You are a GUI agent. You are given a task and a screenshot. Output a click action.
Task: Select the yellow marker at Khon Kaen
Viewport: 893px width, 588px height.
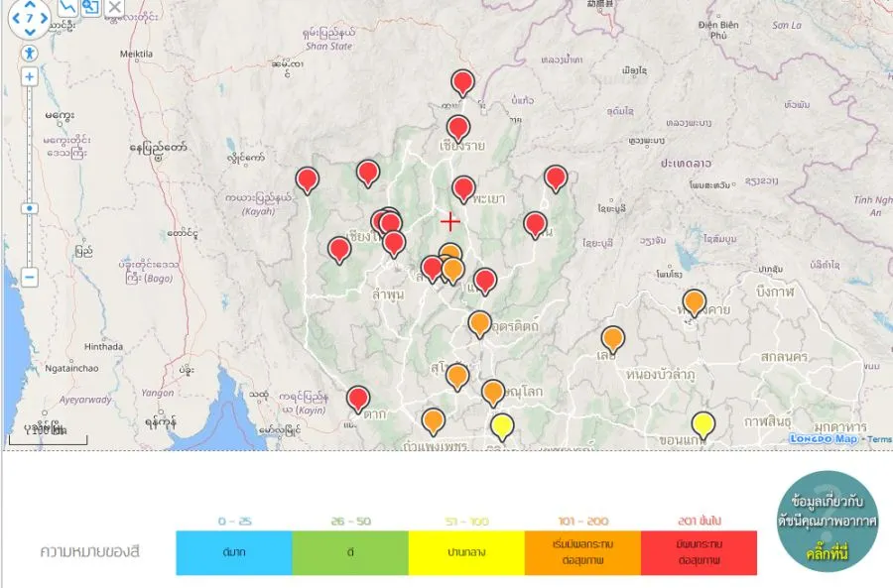click(x=703, y=424)
